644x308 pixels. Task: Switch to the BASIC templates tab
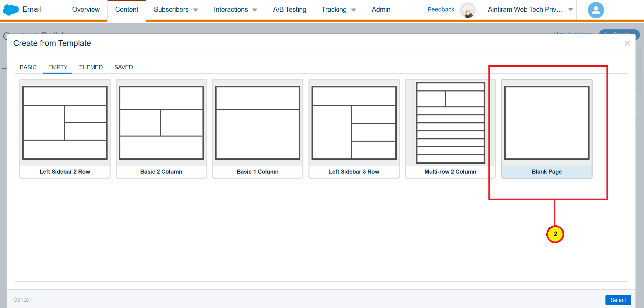[28, 67]
